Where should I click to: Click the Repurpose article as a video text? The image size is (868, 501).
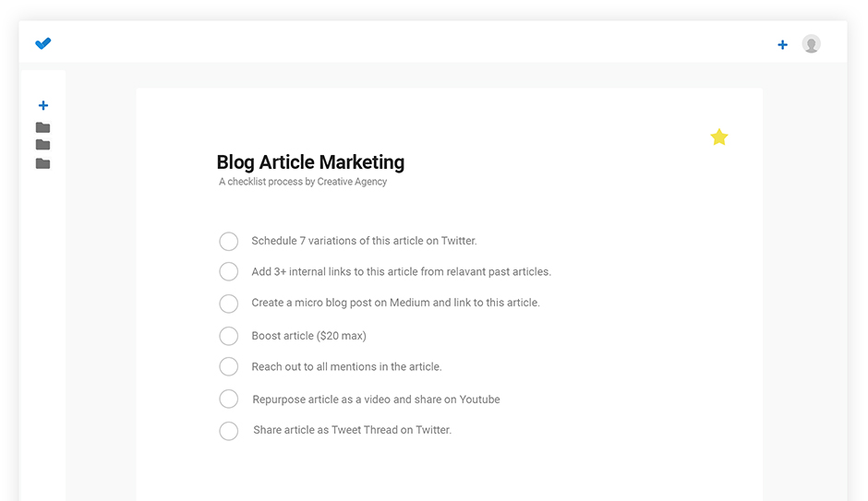[x=376, y=400]
